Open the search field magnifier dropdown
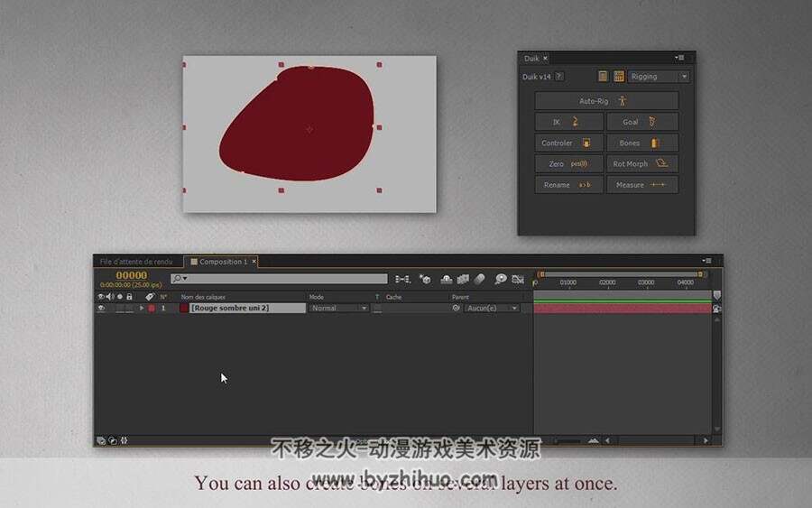This screenshot has width=812, height=508. tap(180, 279)
